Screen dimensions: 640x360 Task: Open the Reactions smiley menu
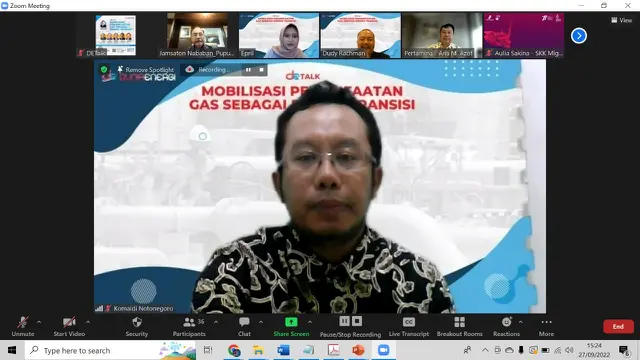506,327
